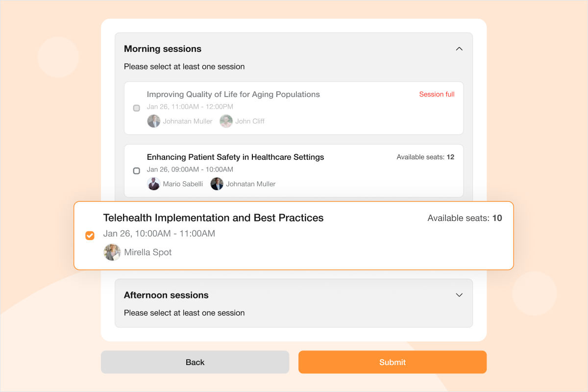Collapse the Morning sessions chevron
The width and height of the screenshot is (588, 392).
(x=459, y=49)
